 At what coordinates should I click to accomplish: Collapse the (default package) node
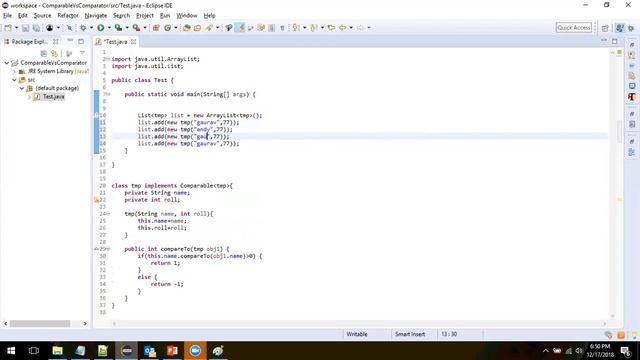tap(22, 88)
